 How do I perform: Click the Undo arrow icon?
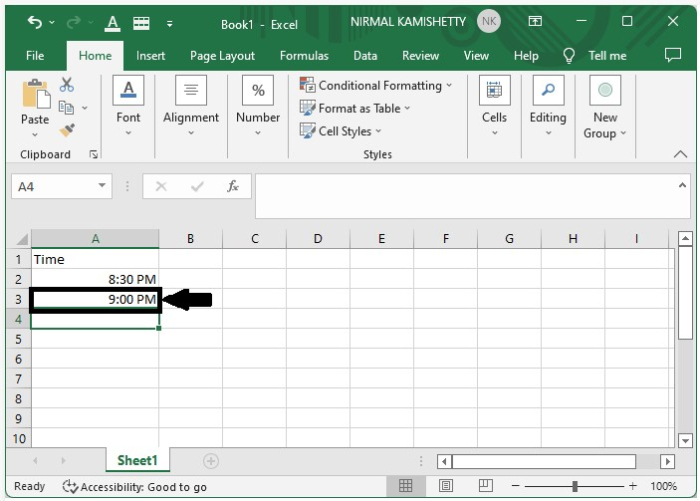[35, 22]
